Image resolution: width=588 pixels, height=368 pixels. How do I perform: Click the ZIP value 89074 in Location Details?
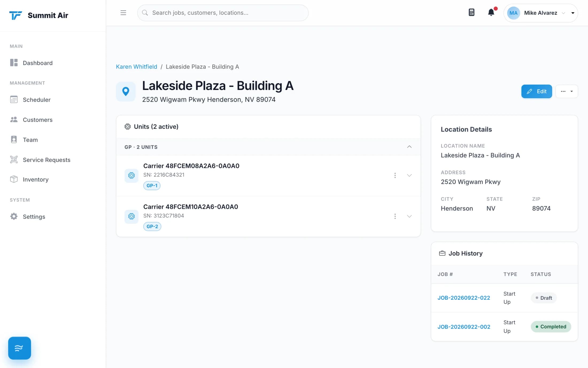(x=541, y=208)
